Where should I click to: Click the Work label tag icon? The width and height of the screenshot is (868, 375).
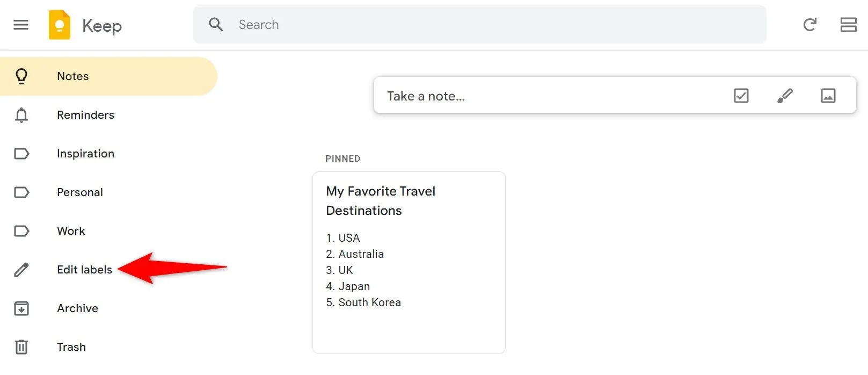click(x=21, y=231)
